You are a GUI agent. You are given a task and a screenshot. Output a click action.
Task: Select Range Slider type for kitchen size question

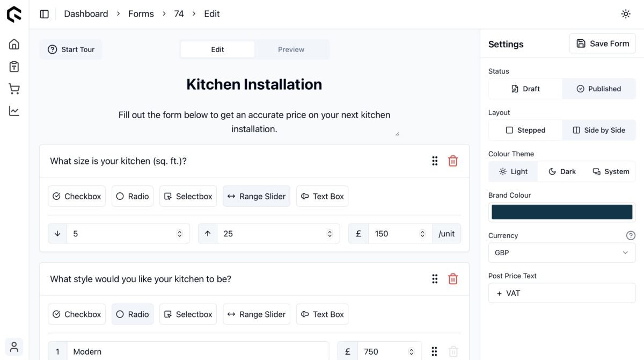coord(257,196)
